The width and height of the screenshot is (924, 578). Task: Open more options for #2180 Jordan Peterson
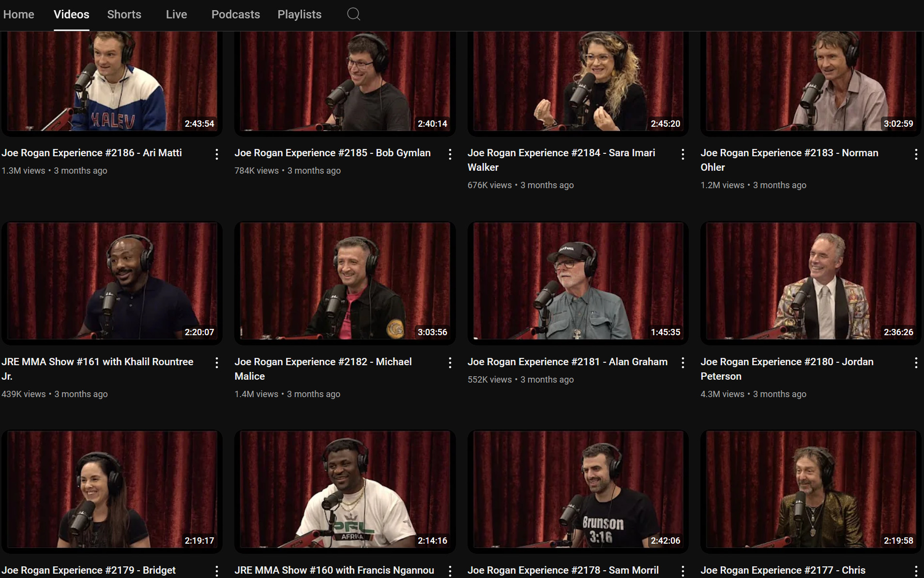point(916,363)
